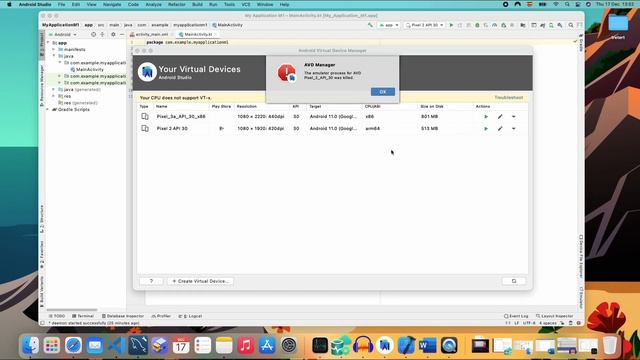This screenshot has width=640, height=360.
Task: Open project panel settings gear icon
Action: tap(113, 35)
